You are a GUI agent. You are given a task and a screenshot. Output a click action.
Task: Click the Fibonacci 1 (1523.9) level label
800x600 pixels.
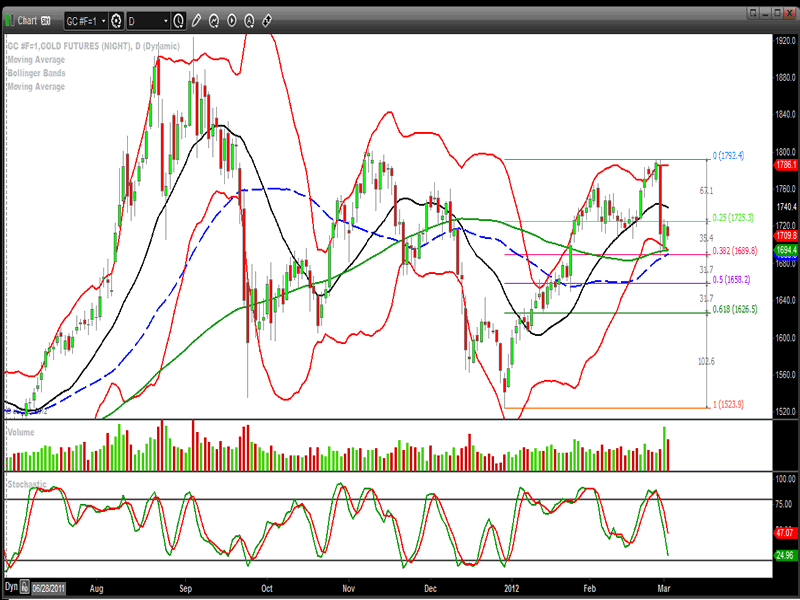click(728, 404)
